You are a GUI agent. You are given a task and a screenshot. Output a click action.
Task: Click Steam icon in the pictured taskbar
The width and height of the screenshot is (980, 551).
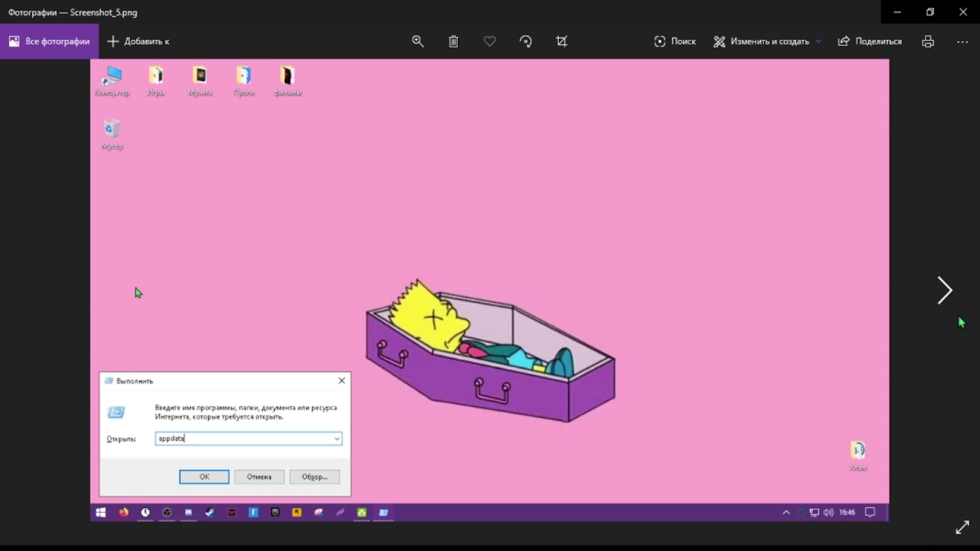click(x=210, y=513)
